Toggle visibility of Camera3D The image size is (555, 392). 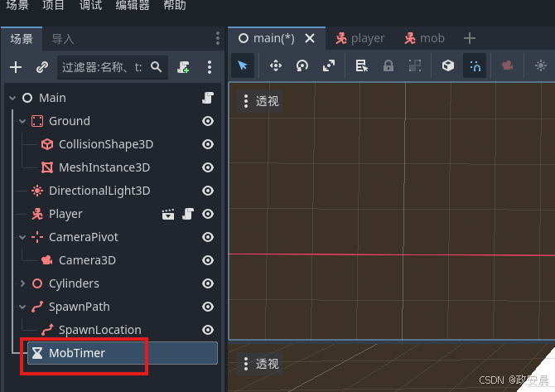pyautogui.click(x=208, y=260)
